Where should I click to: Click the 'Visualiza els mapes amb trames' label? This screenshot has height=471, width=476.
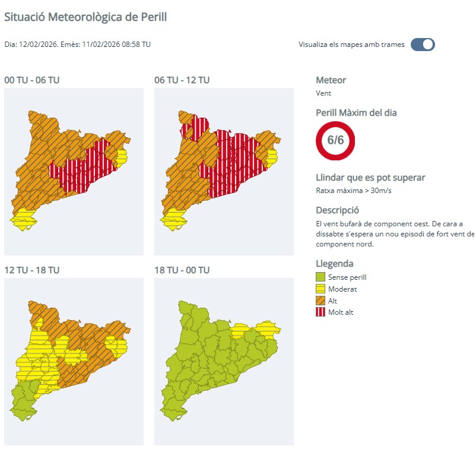[351, 45]
